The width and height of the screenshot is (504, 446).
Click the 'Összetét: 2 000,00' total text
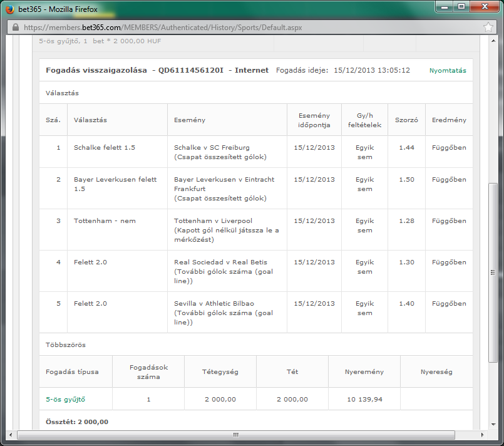click(77, 422)
